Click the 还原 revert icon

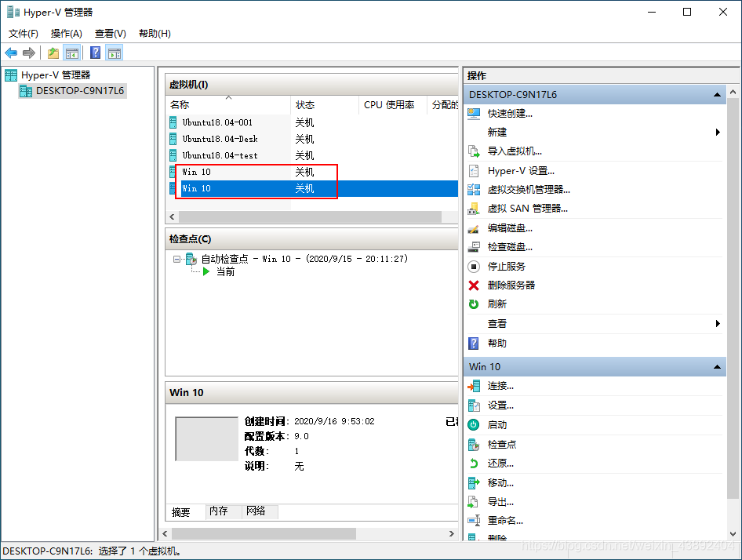474,464
